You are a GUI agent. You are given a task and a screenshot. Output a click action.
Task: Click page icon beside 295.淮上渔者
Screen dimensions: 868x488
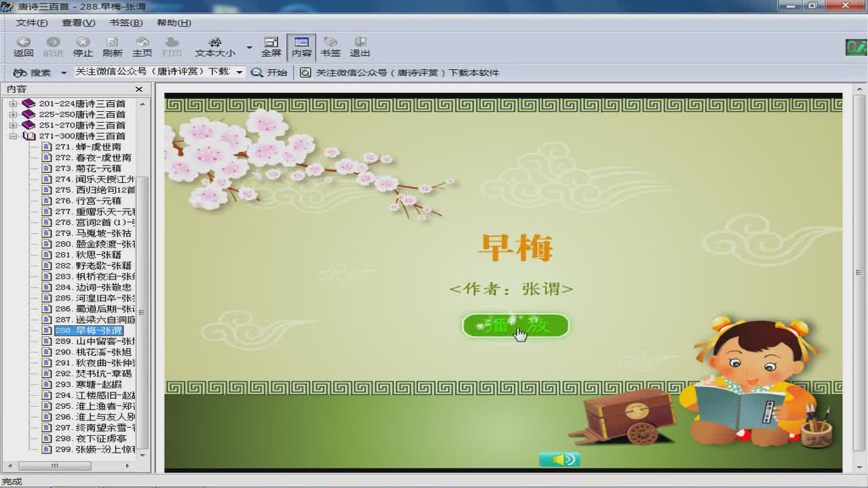click(x=46, y=407)
